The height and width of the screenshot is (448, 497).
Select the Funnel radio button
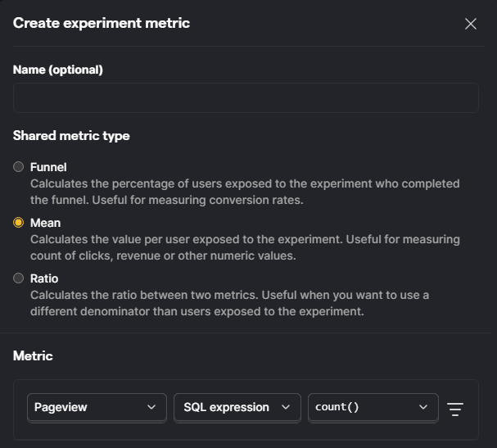click(x=19, y=167)
